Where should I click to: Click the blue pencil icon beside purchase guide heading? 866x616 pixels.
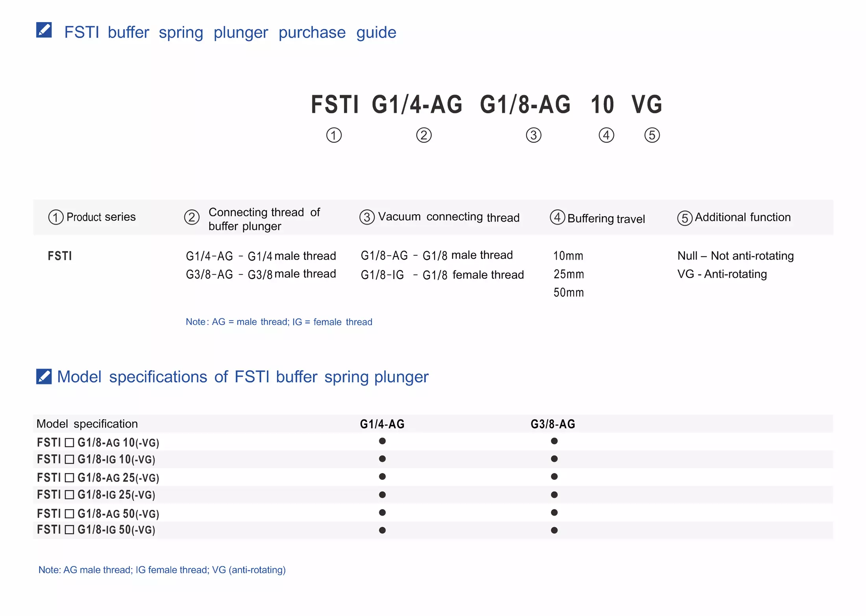(x=44, y=30)
